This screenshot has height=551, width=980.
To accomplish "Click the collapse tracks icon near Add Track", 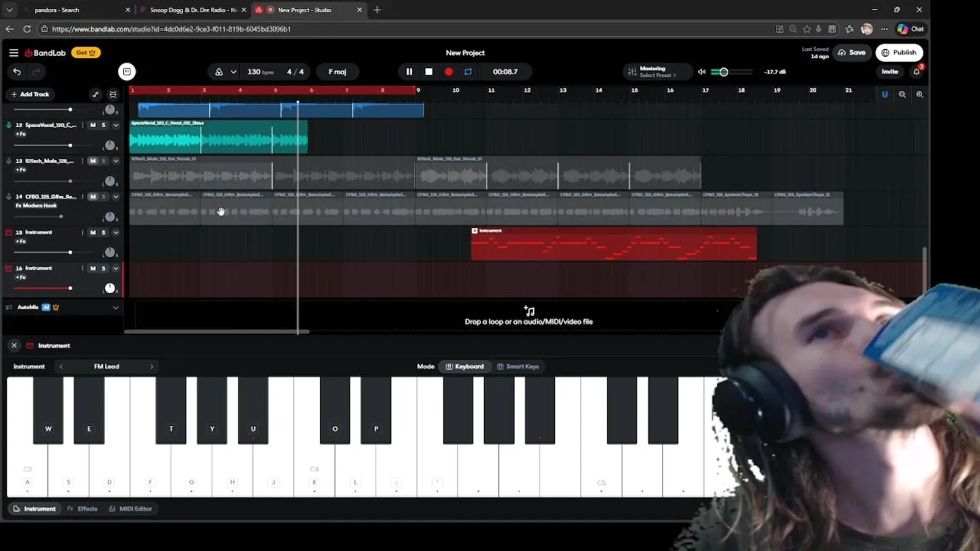I will pyautogui.click(x=113, y=94).
